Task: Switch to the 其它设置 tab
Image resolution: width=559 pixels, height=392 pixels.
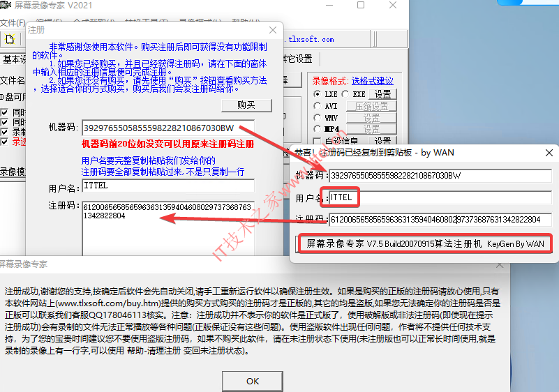Action: click(x=298, y=59)
